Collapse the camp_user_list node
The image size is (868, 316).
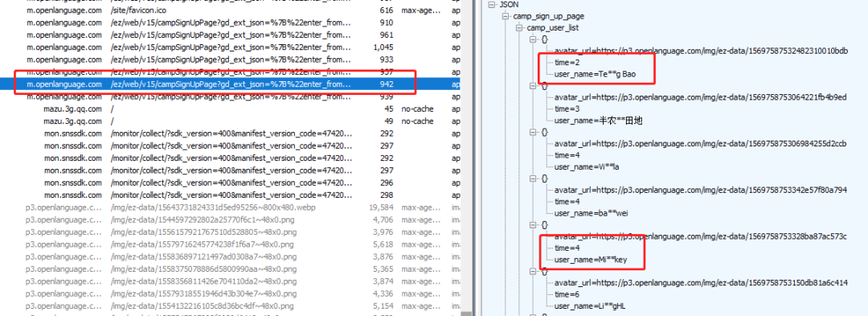pyautogui.click(x=518, y=27)
